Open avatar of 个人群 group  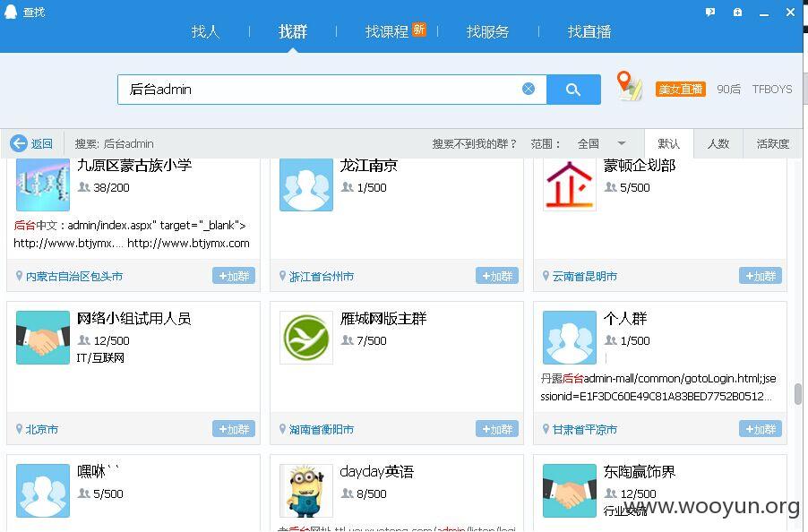(570, 338)
